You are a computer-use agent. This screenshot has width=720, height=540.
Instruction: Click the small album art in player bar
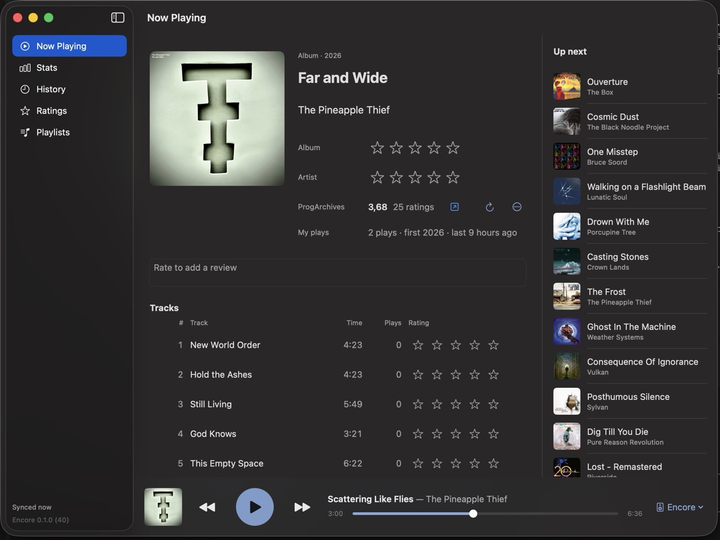coord(163,507)
